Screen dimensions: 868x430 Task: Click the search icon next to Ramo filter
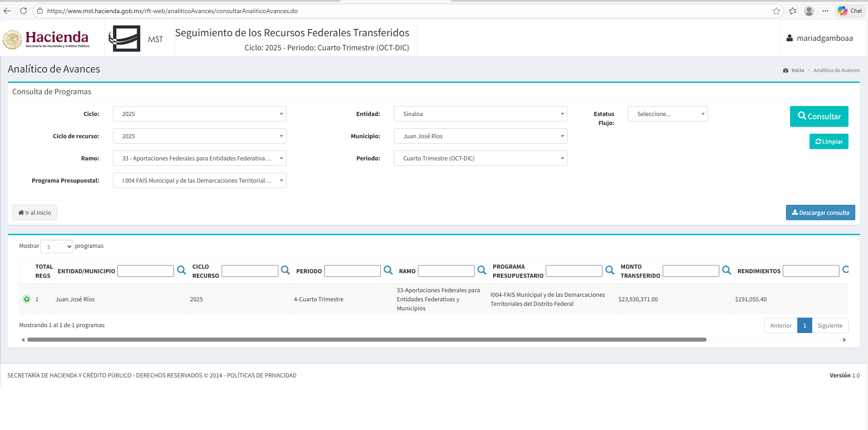[x=482, y=271]
